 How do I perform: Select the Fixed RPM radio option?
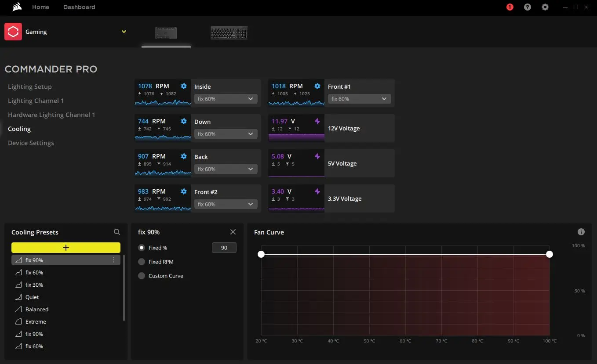[x=142, y=262]
